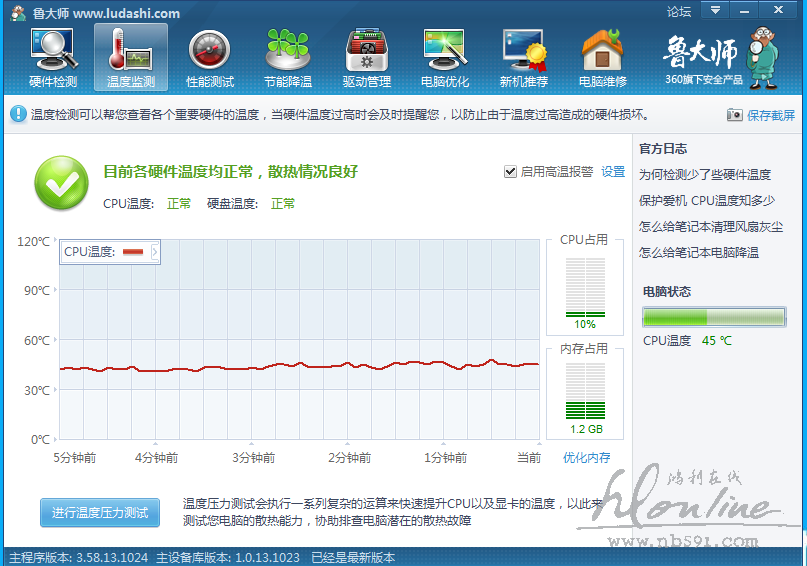Click the 优化内存 optimize memory link

click(586, 458)
